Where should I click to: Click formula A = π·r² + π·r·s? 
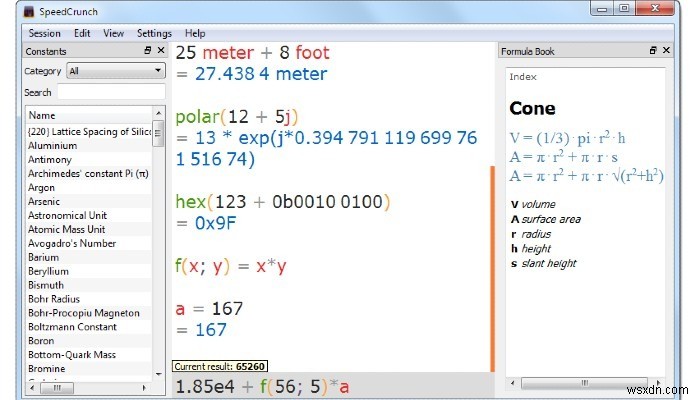[x=563, y=157]
